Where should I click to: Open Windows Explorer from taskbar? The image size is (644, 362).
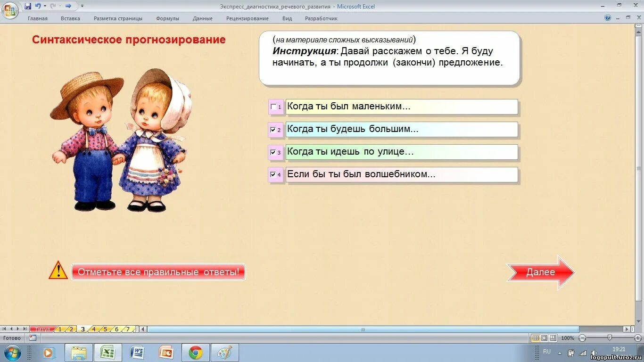click(x=79, y=353)
